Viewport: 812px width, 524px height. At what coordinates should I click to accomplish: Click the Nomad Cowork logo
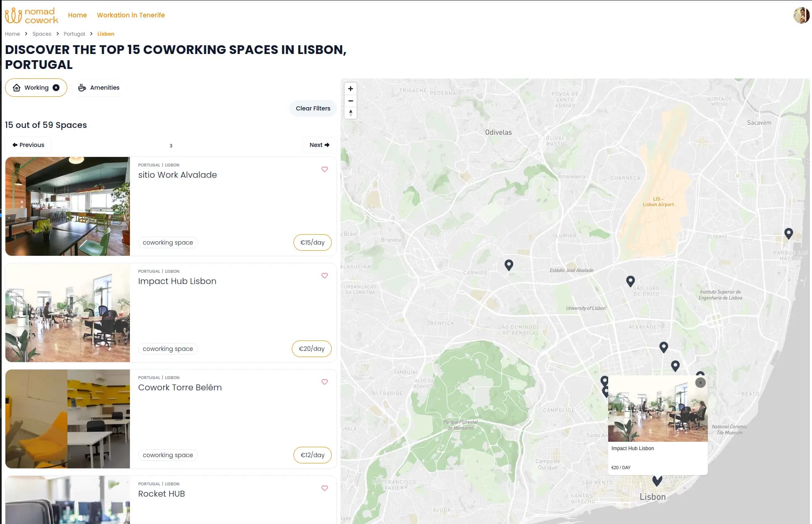coord(32,15)
